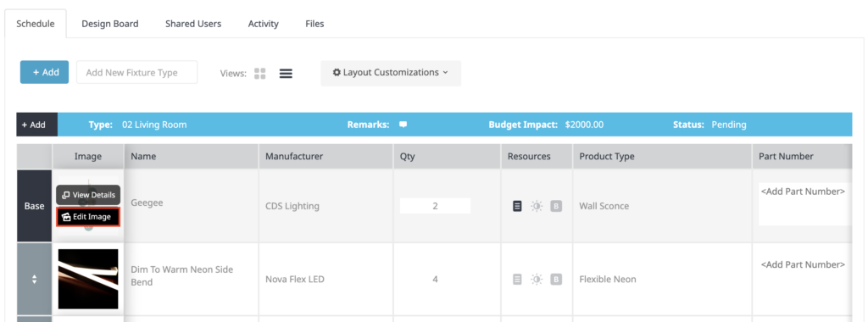Click the Pending status value
This screenshot has height=322, width=868.
coord(728,125)
